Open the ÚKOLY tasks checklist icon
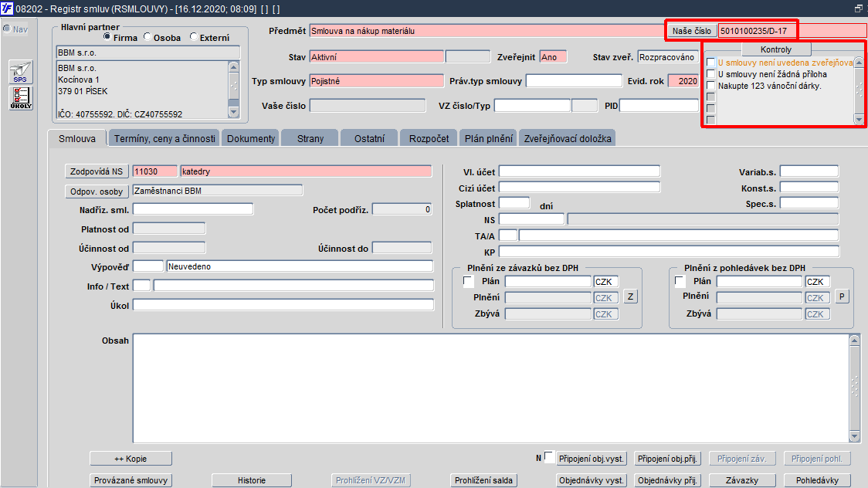 21,98
